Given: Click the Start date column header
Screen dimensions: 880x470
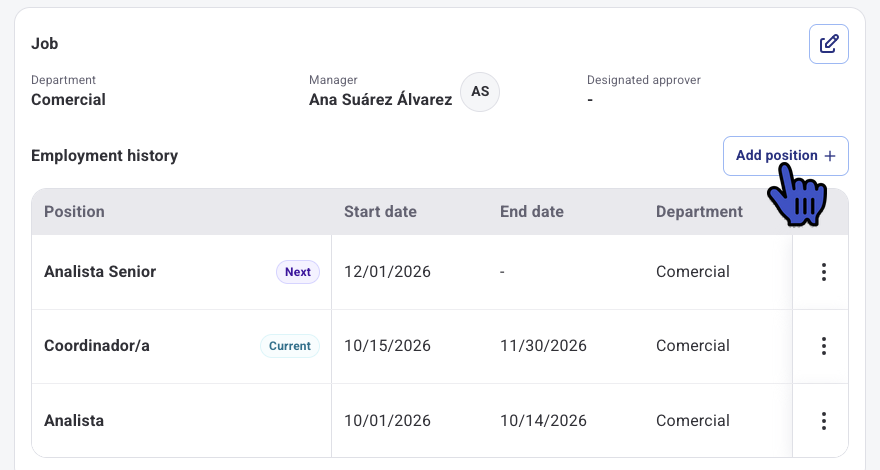Looking at the screenshot, I should 381,212.
